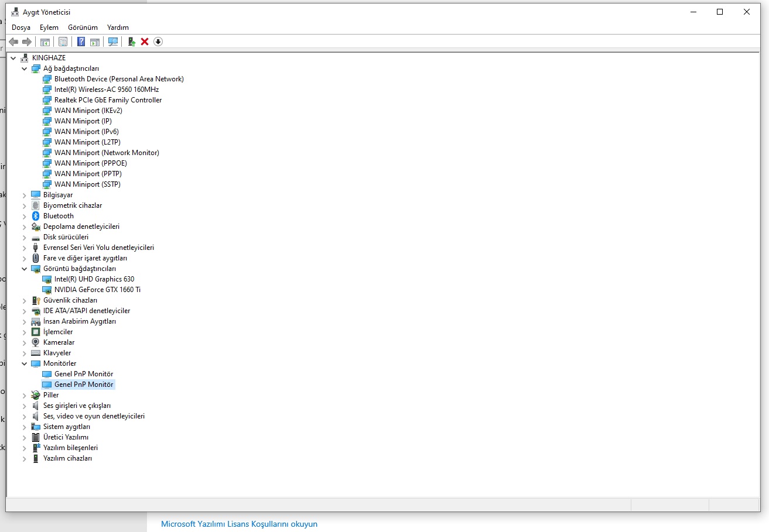The height and width of the screenshot is (532, 769).
Task: Maximize the Aygıt Yöneticisi window
Action: click(720, 12)
